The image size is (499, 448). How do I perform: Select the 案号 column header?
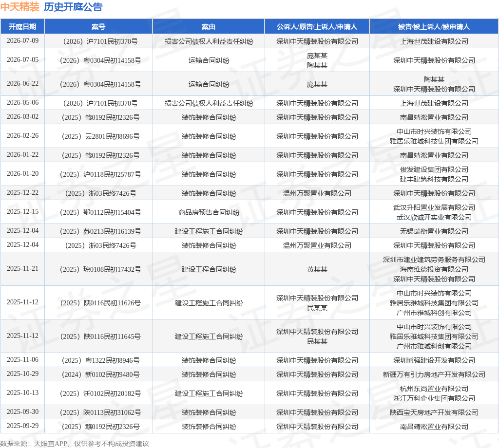pos(98,27)
